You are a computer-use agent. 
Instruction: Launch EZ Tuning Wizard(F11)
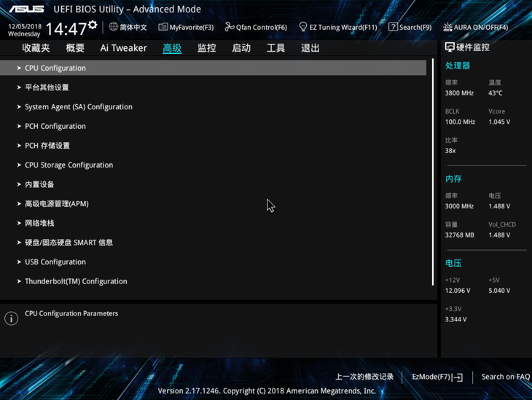point(338,27)
